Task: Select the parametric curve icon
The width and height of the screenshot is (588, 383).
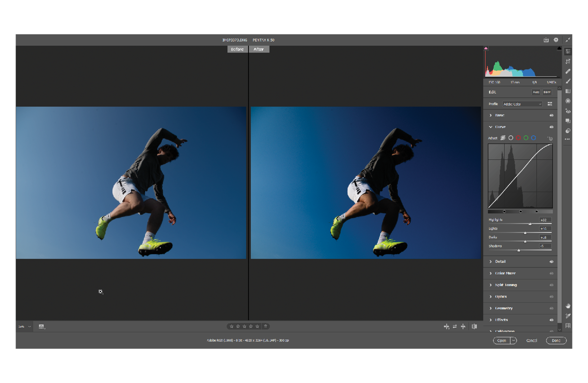Action: tap(503, 138)
